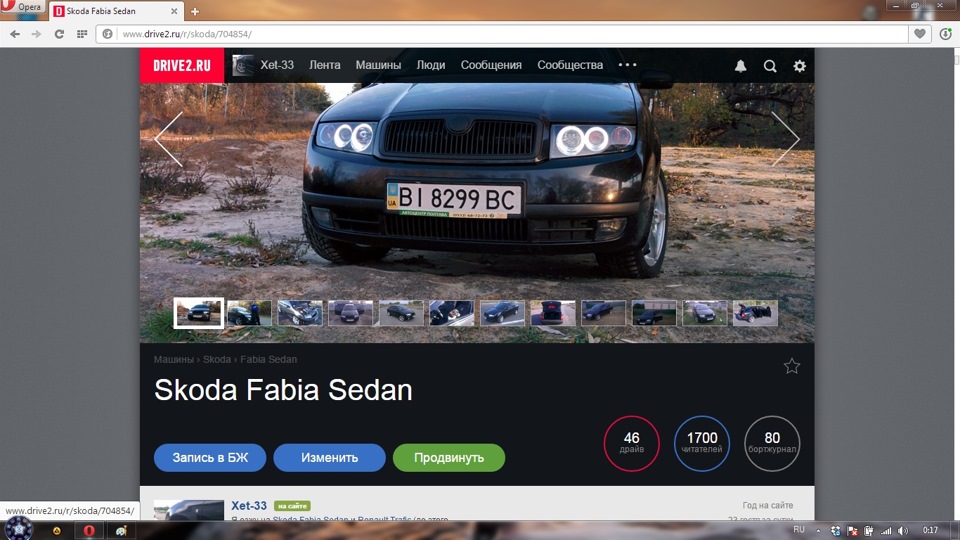
Task: Open the Opera menu button
Action: point(22,7)
